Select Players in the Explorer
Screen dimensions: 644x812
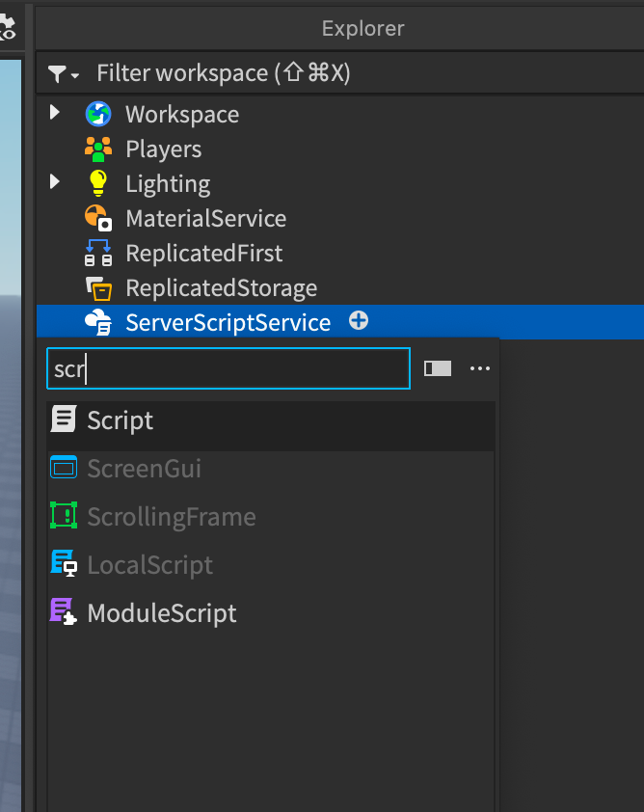click(x=164, y=149)
